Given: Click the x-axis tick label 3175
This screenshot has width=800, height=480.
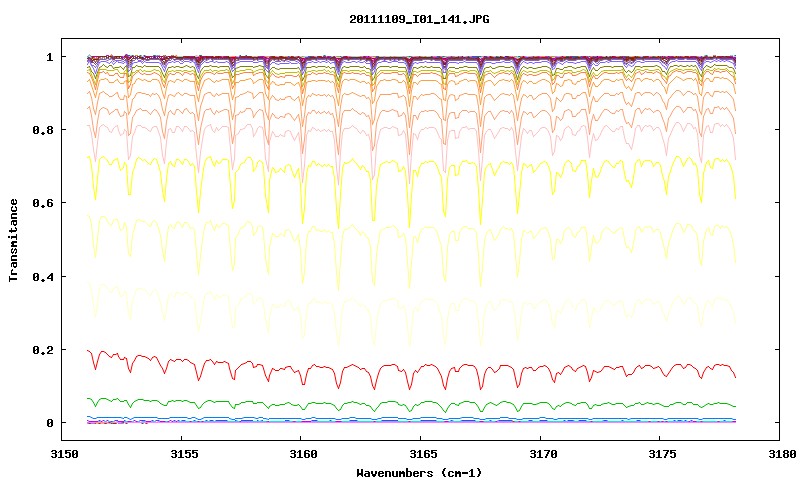Looking at the screenshot, I should coord(662,454).
